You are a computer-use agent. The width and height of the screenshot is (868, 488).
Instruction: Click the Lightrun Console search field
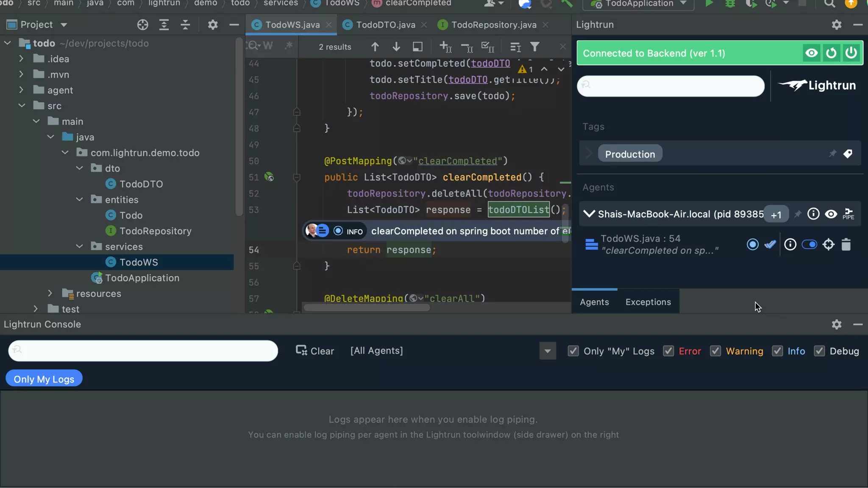coord(143,350)
